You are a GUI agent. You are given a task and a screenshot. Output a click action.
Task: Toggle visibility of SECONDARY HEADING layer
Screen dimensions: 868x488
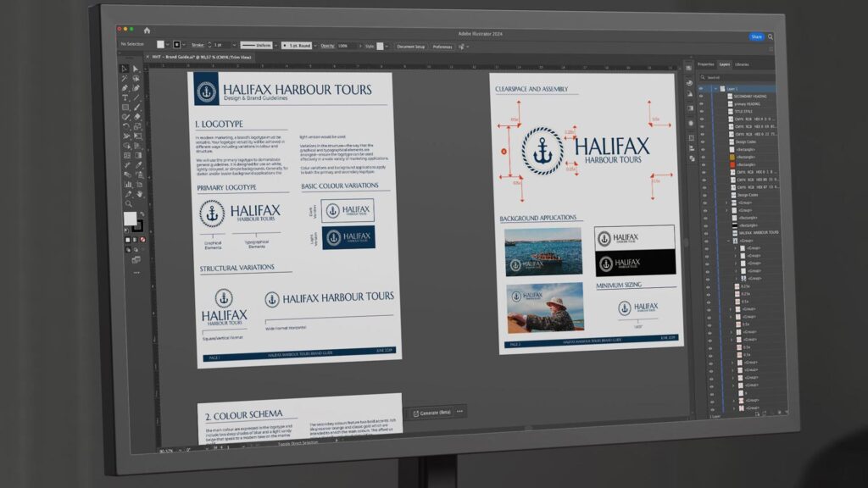coord(701,96)
